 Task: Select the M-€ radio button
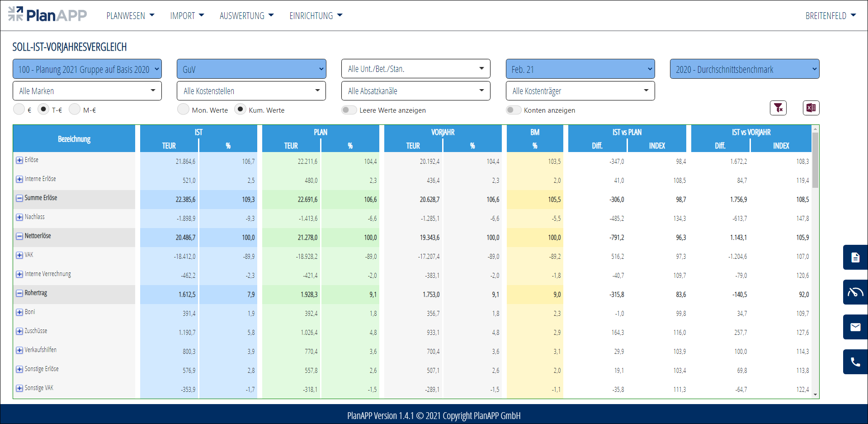point(75,110)
